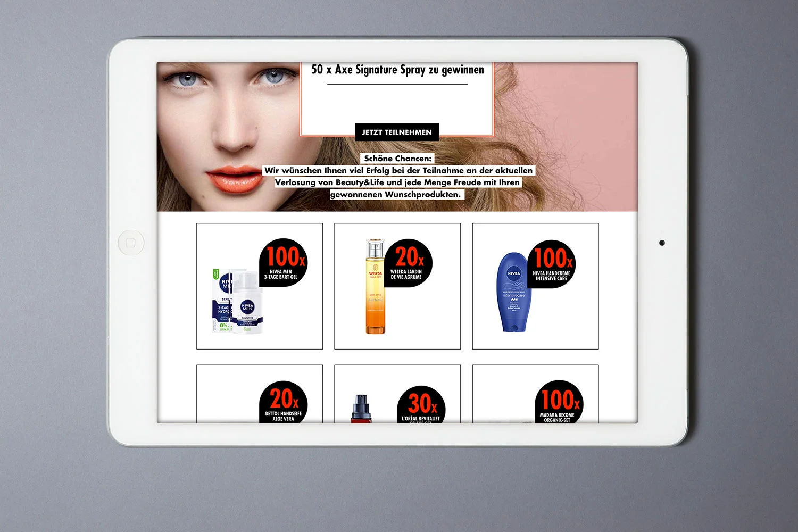
Task: Click the 100x Nivea Handcreme badge
Action: [552, 264]
